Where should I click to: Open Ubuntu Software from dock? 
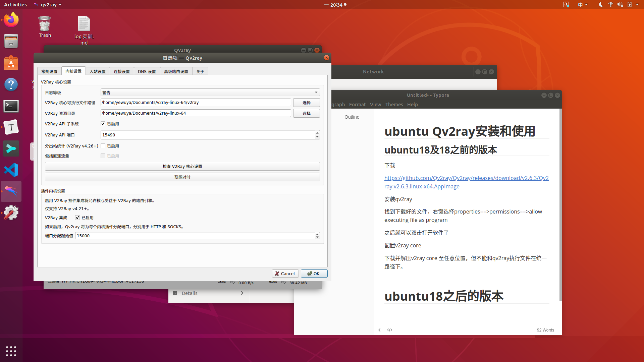tap(11, 63)
